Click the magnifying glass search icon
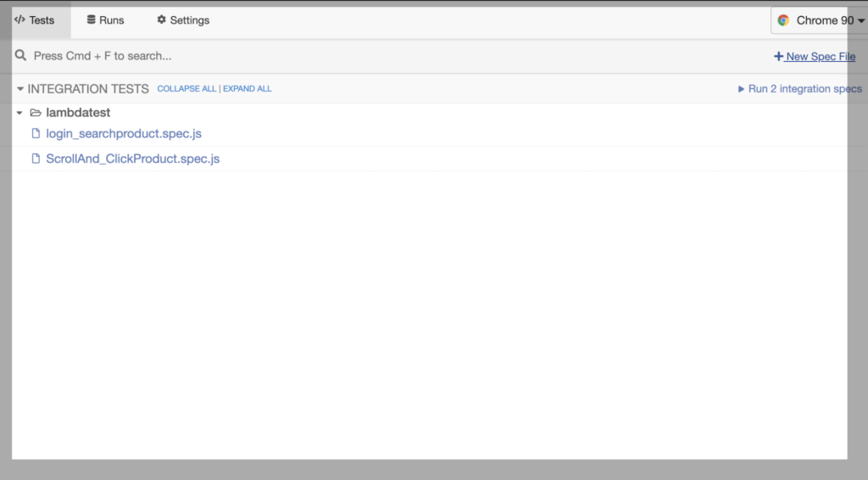Image resolution: width=868 pixels, height=480 pixels. click(21, 55)
